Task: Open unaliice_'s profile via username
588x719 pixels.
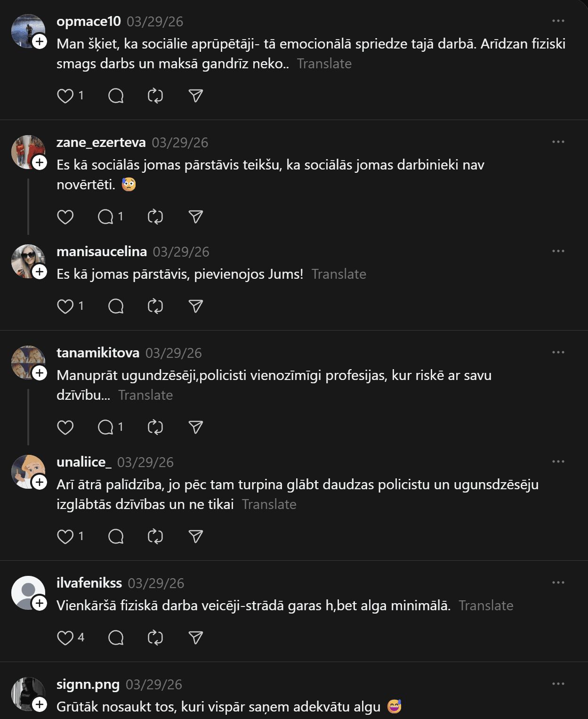Action: (x=84, y=462)
